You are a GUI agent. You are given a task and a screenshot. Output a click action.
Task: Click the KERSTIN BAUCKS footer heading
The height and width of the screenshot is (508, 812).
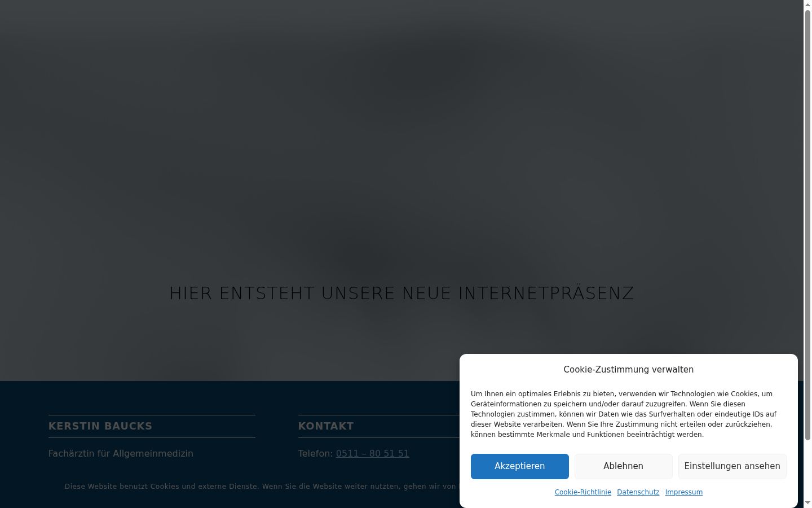(100, 426)
